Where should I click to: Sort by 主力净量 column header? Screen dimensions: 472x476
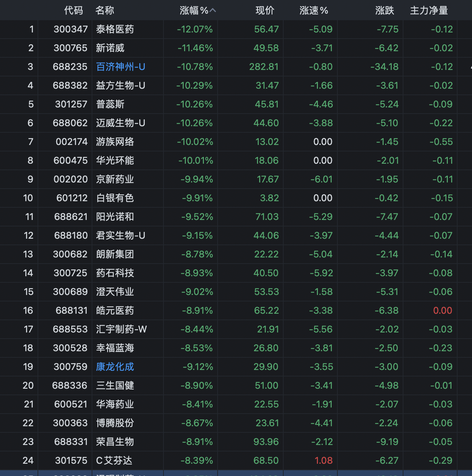click(x=429, y=10)
